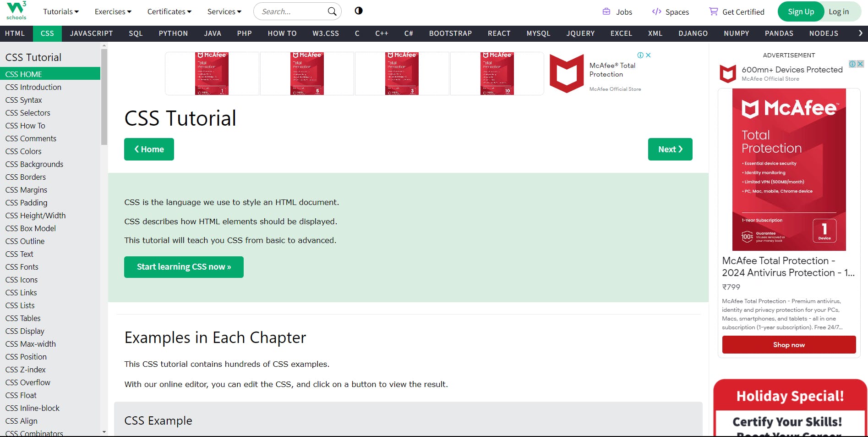Open CSS Colors in sidebar
Screen dimensions: 868x437
[50, 151]
